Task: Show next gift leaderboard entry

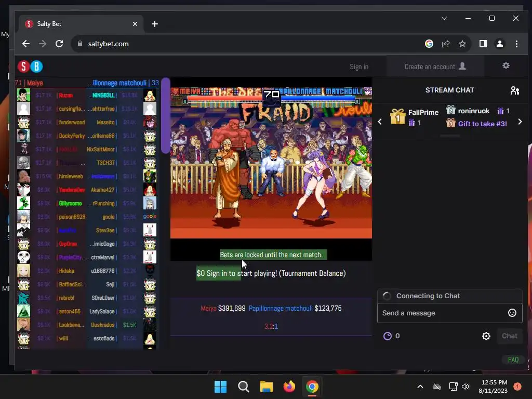Action: [x=520, y=122]
